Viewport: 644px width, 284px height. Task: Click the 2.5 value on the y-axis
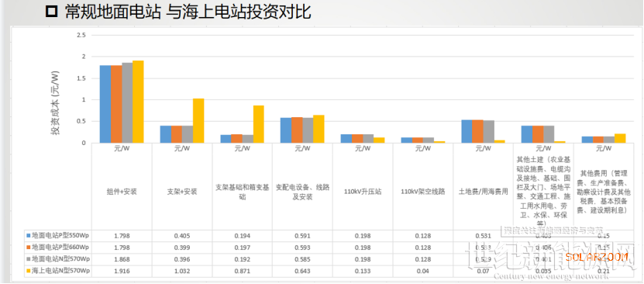tap(81, 36)
